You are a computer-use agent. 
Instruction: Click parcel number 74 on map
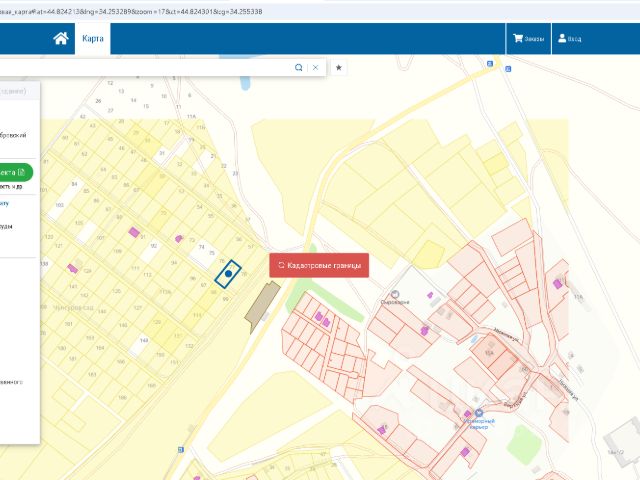pyautogui.click(x=201, y=247)
